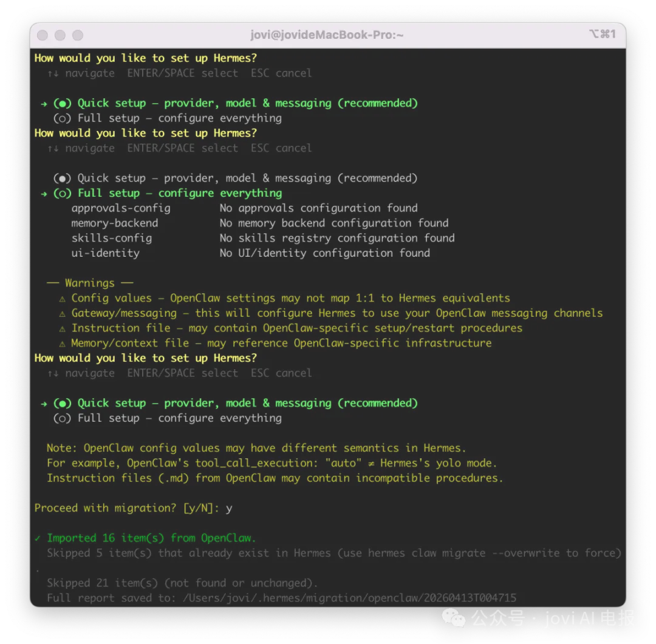Click the "Proceed with migration? [y/N]" prompt

pyautogui.click(x=127, y=509)
